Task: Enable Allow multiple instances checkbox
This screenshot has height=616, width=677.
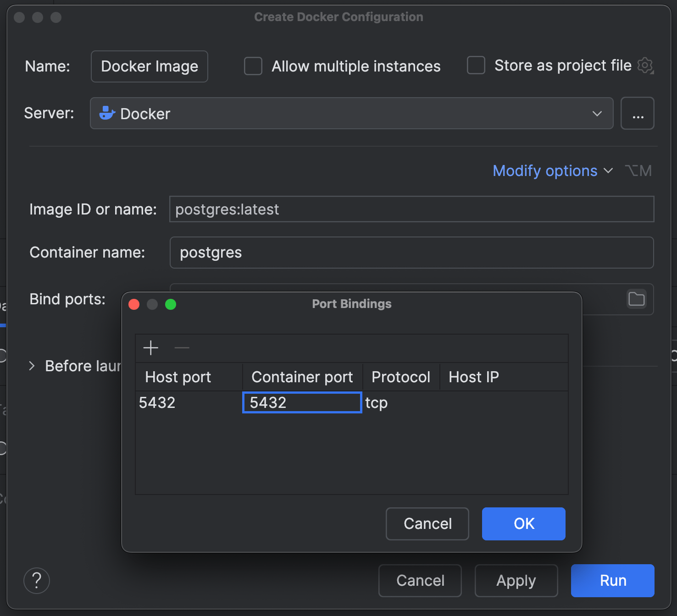Action: pyautogui.click(x=253, y=66)
